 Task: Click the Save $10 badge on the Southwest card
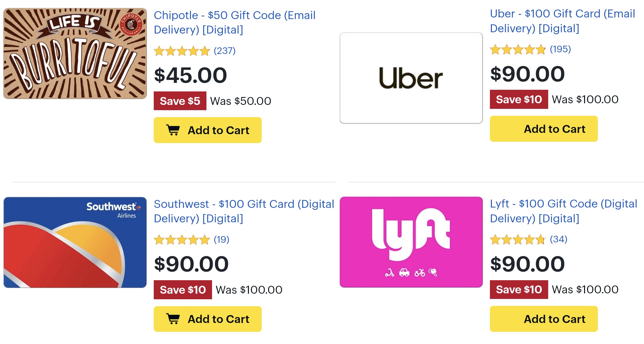pyautogui.click(x=182, y=289)
